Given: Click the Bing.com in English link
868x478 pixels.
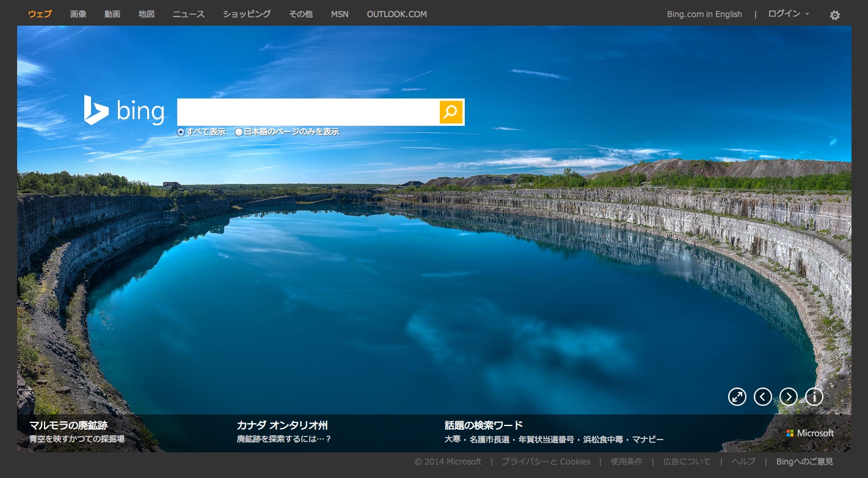Looking at the screenshot, I should 704,14.
